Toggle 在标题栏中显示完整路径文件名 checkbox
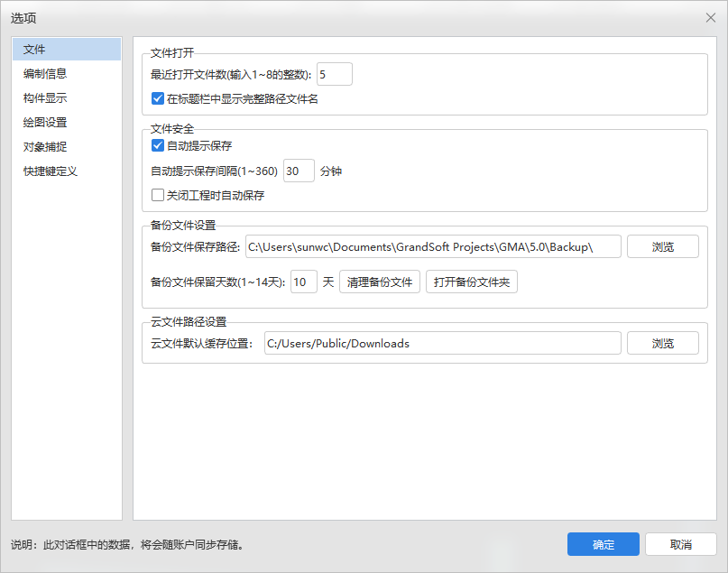Screen dimensions: 728x573 click(x=158, y=99)
